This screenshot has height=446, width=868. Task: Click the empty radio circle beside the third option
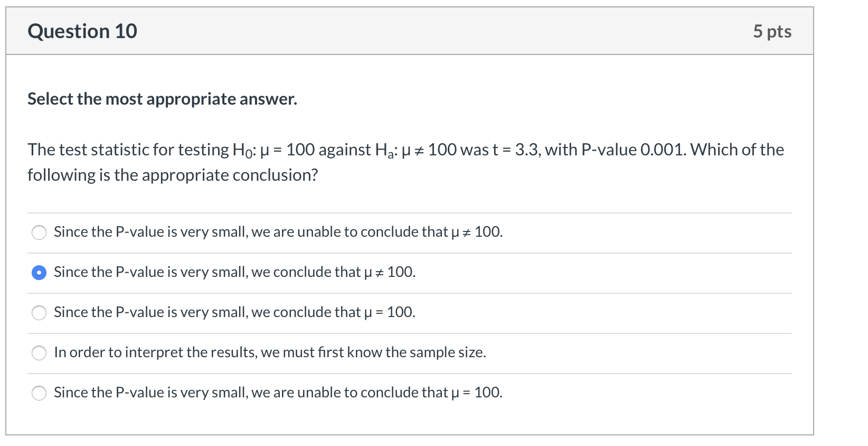(39, 313)
